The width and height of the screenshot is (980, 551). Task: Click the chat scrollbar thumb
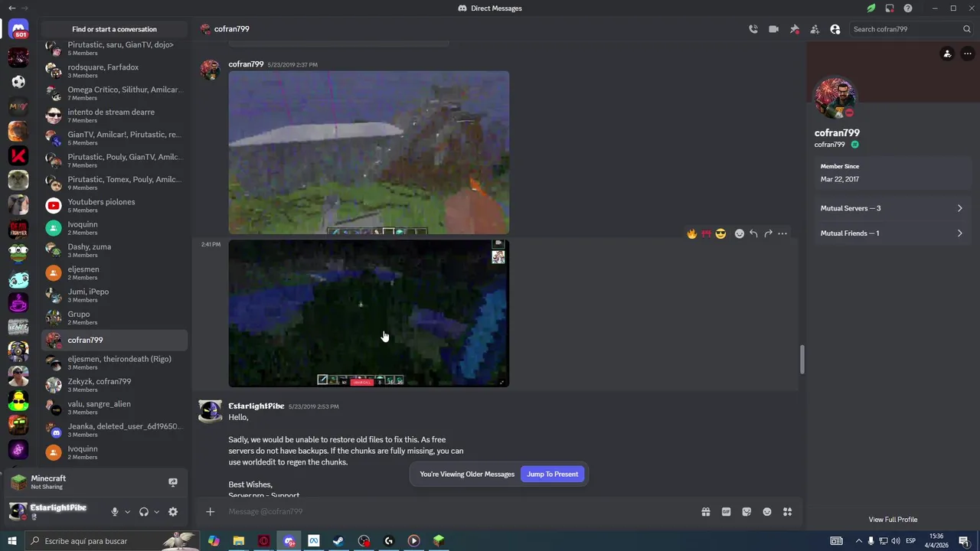pyautogui.click(x=802, y=360)
